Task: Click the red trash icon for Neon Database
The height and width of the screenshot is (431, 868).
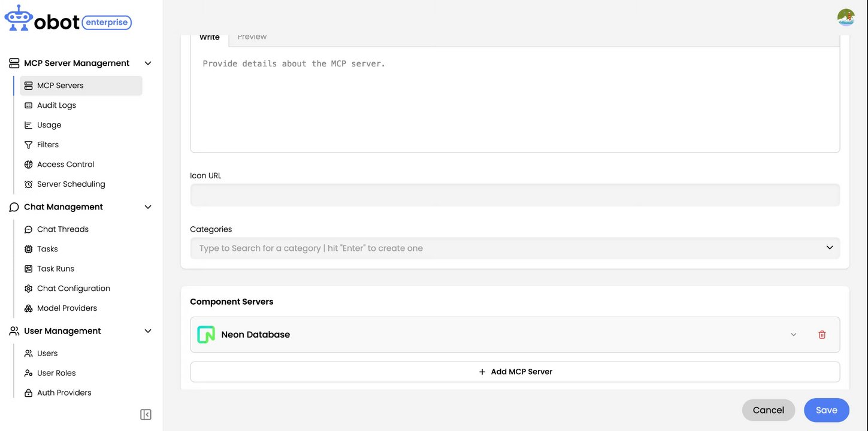Action: click(x=822, y=335)
